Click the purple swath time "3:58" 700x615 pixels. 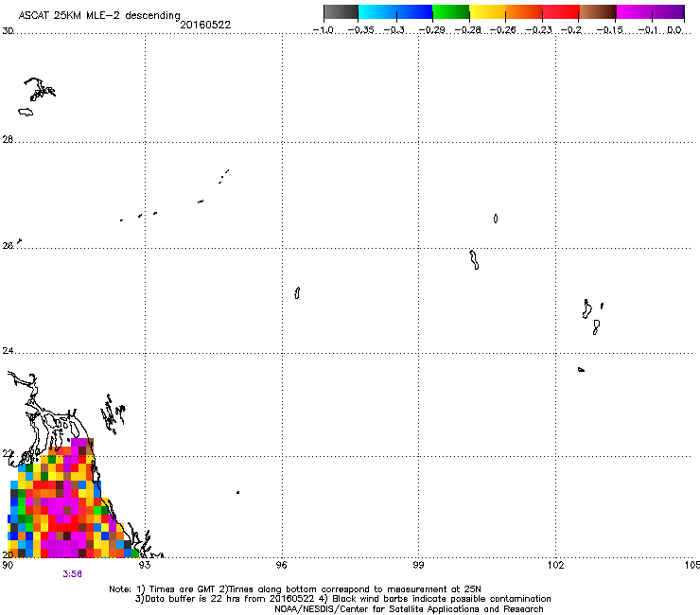(72, 574)
